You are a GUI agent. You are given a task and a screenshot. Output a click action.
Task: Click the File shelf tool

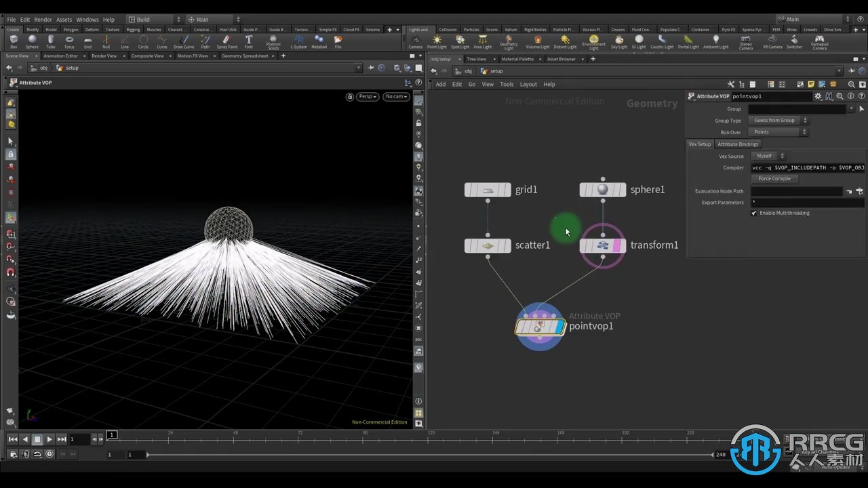(x=338, y=42)
